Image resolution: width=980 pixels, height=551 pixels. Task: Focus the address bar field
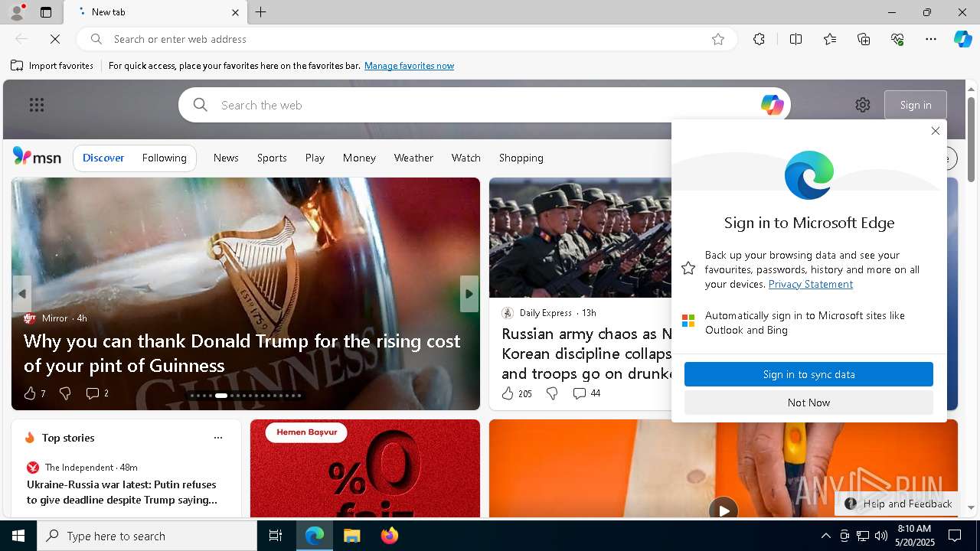pyautogui.click(x=406, y=39)
